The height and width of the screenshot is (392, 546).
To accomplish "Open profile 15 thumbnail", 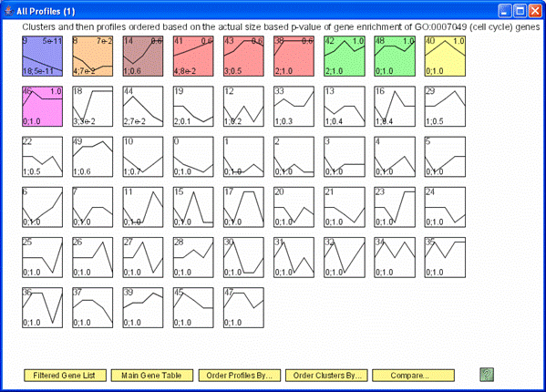I will pyautogui.click(x=193, y=207).
